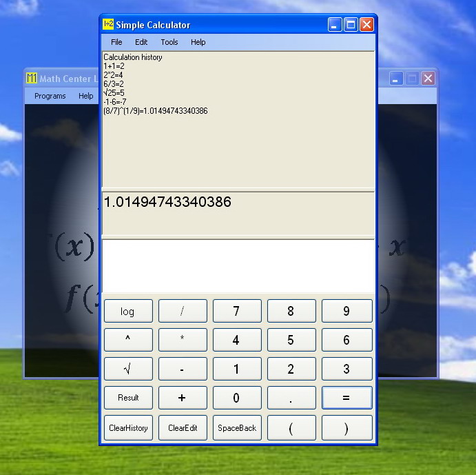Open the Help menu in Simple Calculator
The image size is (476, 475).
coord(198,42)
